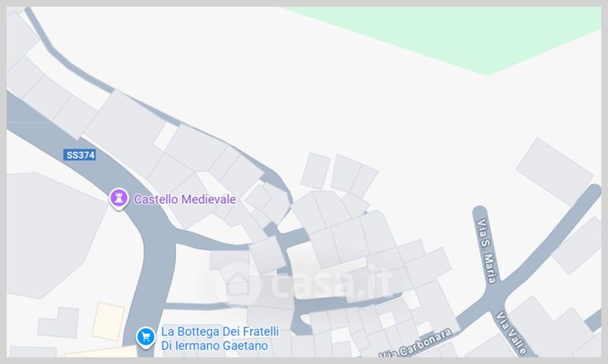Click the Via Carbonara street label

pyautogui.click(x=416, y=343)
